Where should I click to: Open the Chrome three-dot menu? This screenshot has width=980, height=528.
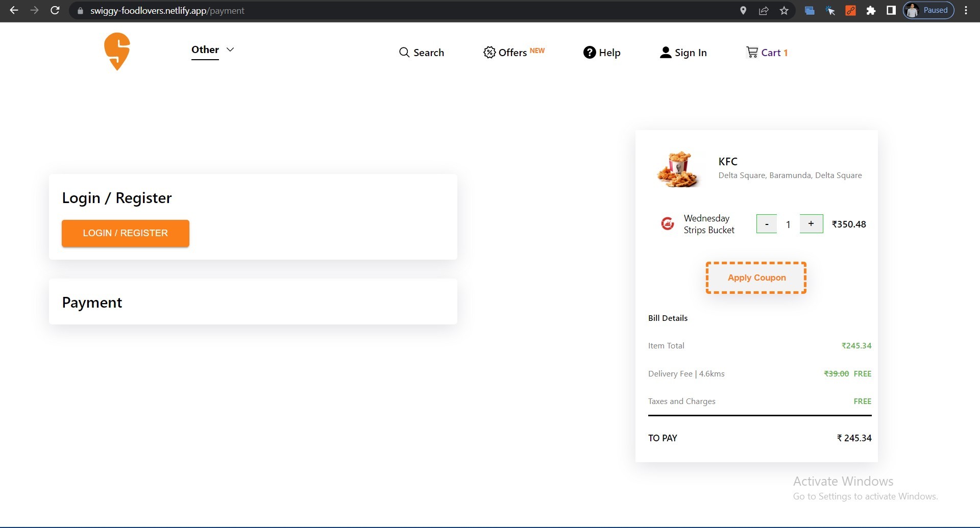click(x=966, y=10)
